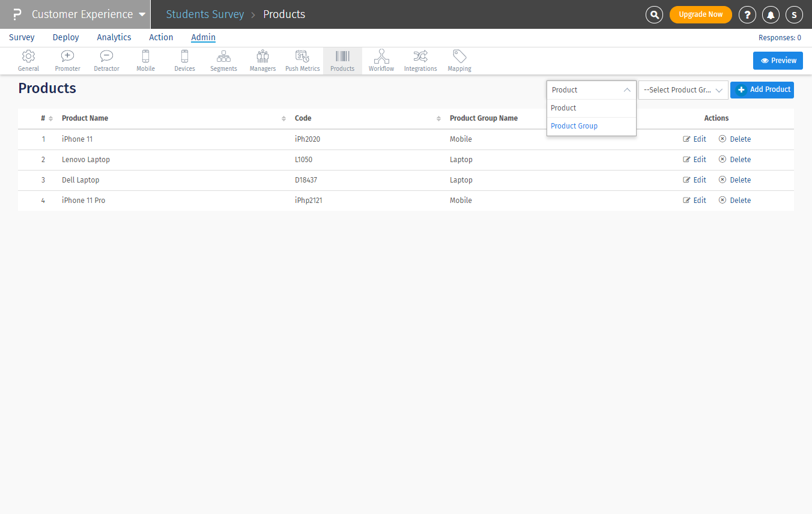The height and width of the screenshot is (514, 812).
Task: Click the search magnifier icon
Action: (654, 14)
